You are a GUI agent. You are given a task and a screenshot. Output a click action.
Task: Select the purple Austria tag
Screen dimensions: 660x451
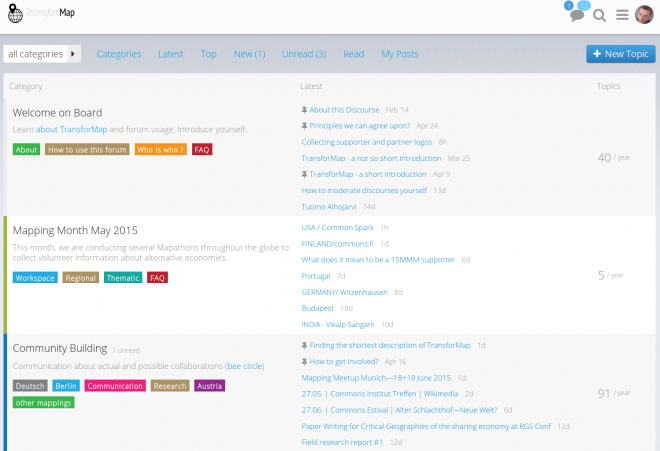210,386
